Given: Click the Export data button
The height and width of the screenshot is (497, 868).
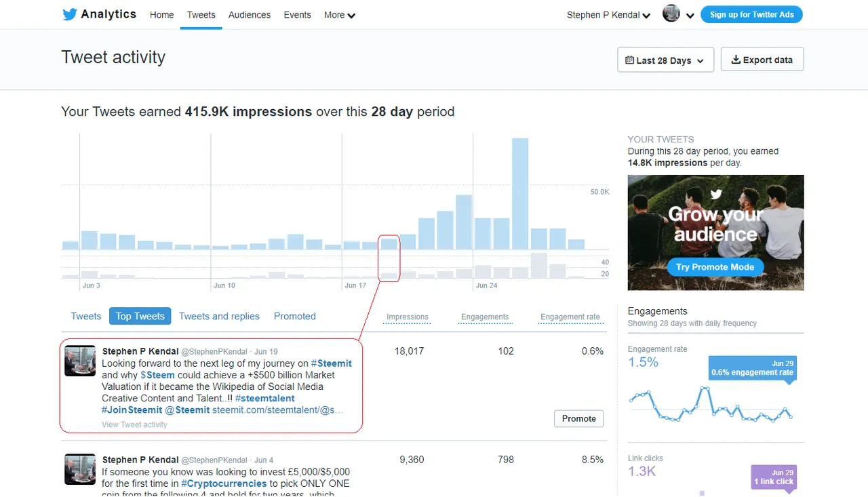Looking at the screenshot, I should [x=762, y=60].
